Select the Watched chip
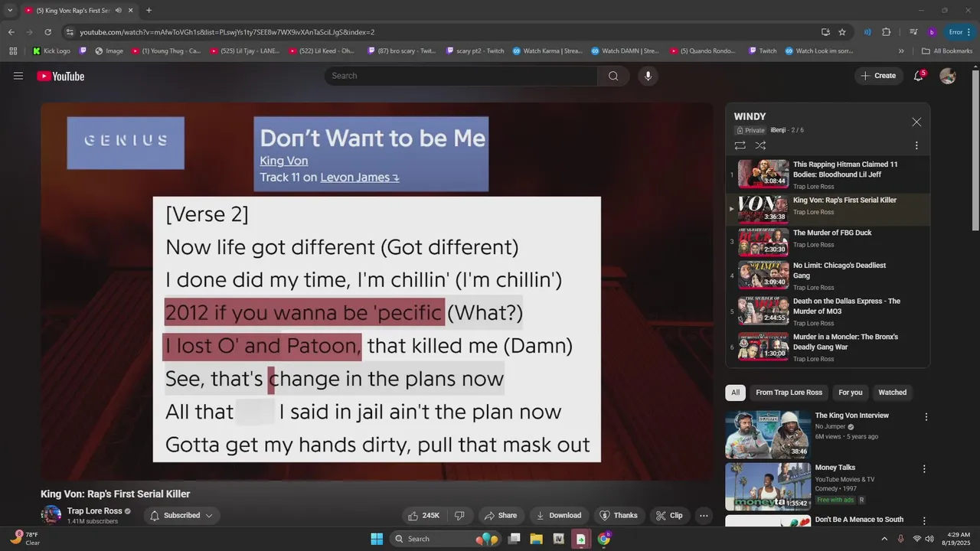Image resolution: width=980 pixels, height=551 pixels. (892, 393)
